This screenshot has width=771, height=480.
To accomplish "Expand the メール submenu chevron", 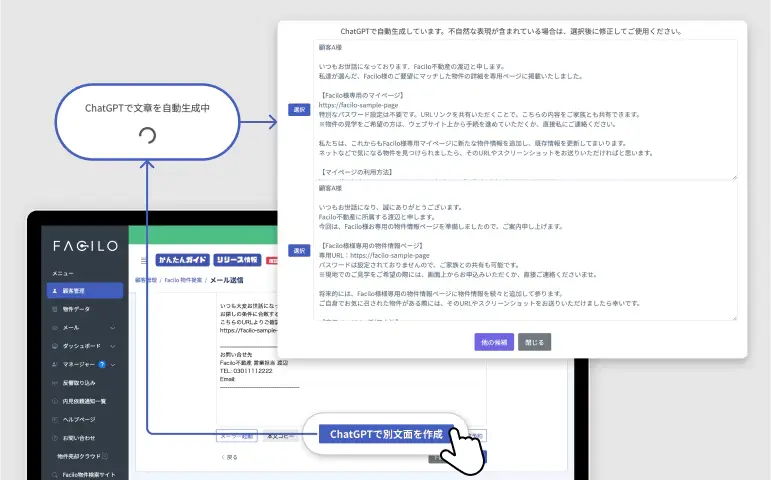I will (112, 327).
